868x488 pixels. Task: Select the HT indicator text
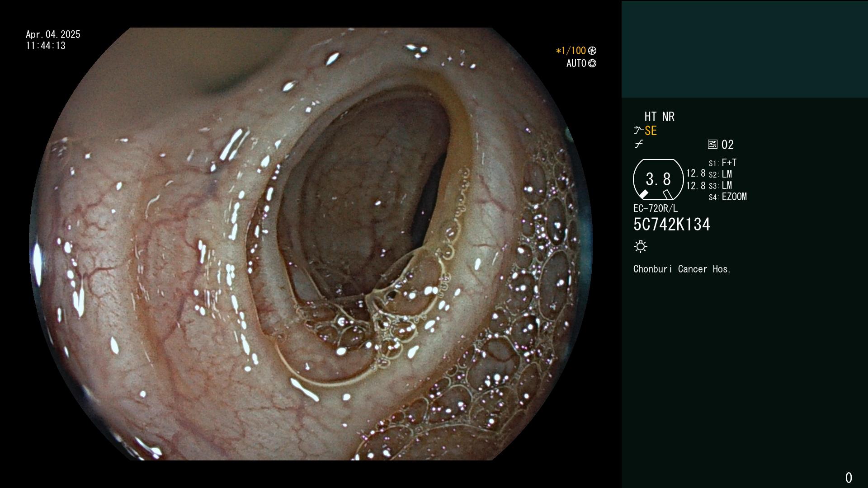point(651,117)
